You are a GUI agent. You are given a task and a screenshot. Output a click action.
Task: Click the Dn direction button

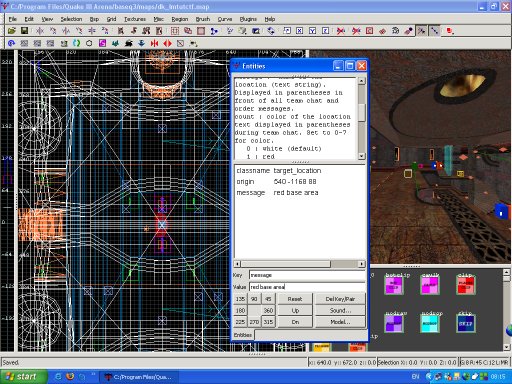click(295, 322)
